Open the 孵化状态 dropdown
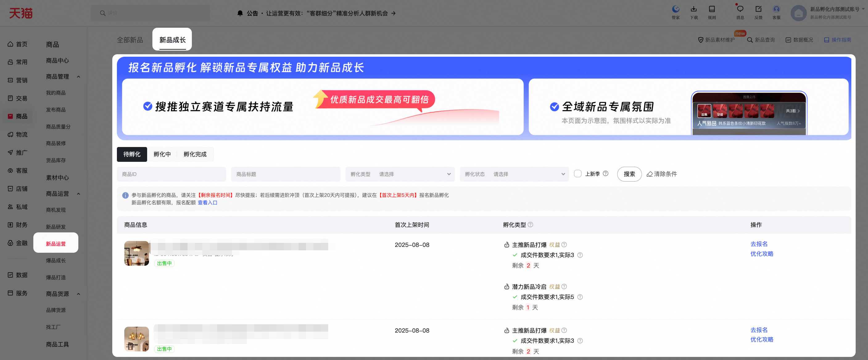Image resolution: width=868 pixels, height=360 pixels. pos(514,174)
